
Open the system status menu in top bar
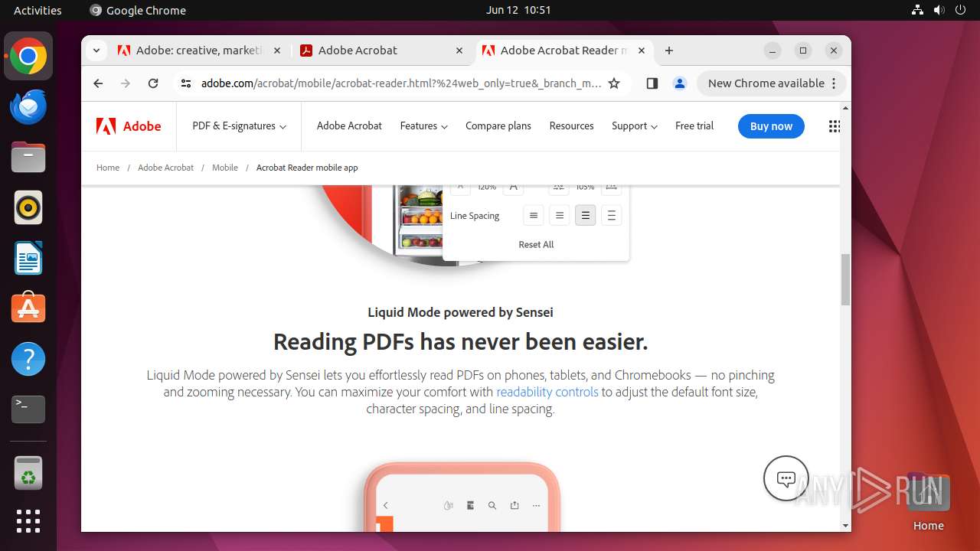(x=939, y=10)
